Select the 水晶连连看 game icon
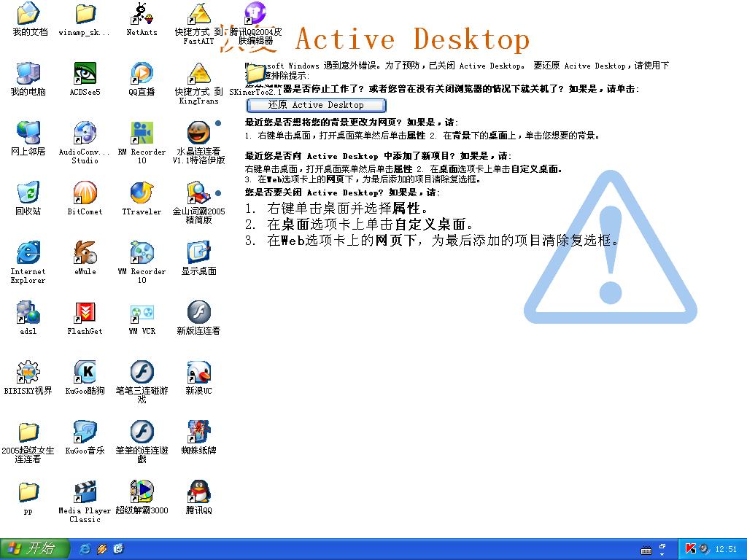Screen dimensions: 747x560 (x=198, y=133)
